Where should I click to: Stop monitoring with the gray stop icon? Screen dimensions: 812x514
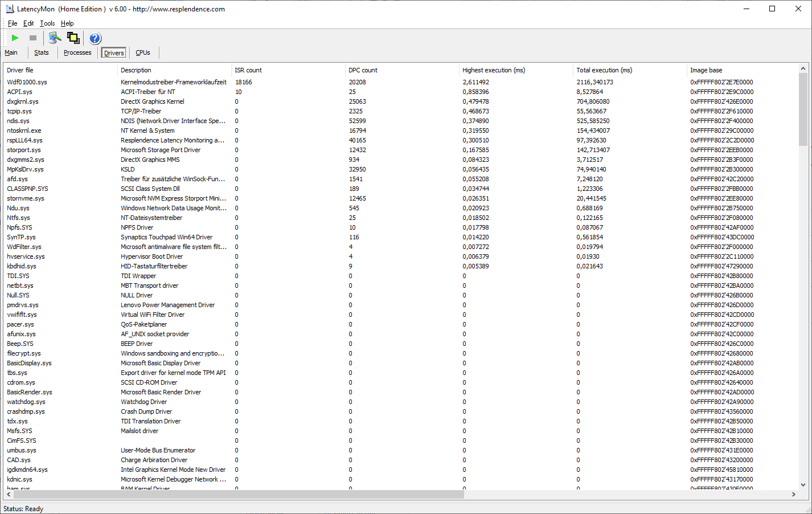33,38
